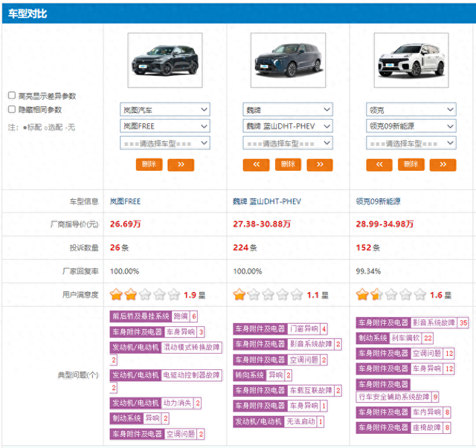
Task: Select the 行车安全辅助系统故障 issue tag
Action: coord(397,397)
